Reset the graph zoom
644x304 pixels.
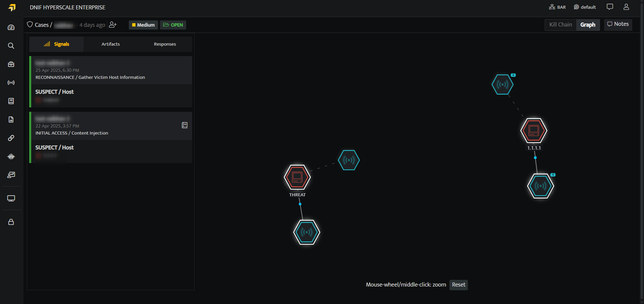point(459,285)
